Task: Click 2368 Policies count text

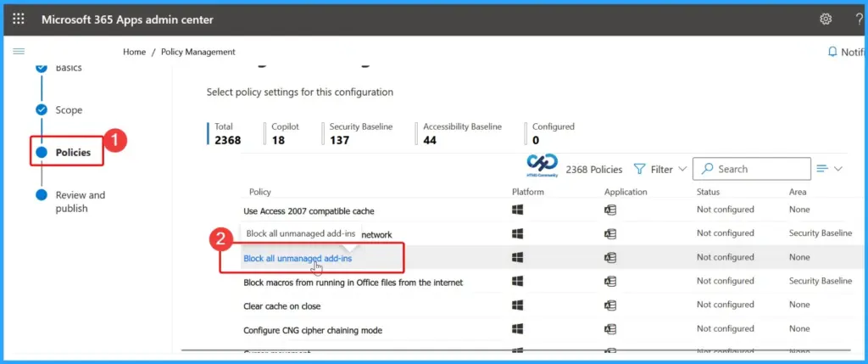Action: click(594, 170)
